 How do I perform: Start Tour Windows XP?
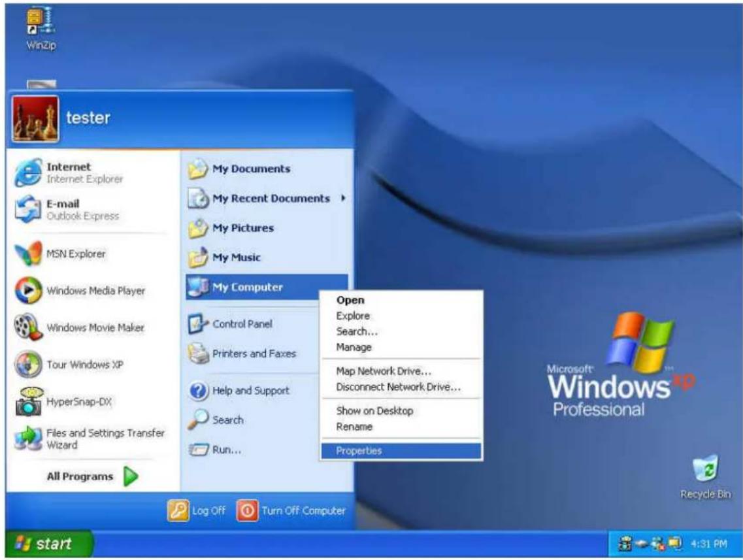click(x=69, y=365)
